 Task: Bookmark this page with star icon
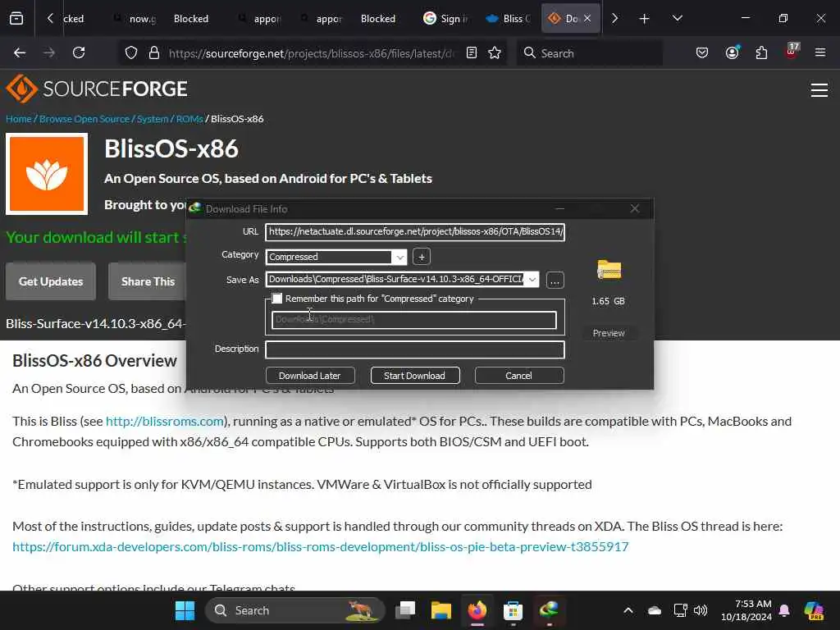(x=495, y=52)
